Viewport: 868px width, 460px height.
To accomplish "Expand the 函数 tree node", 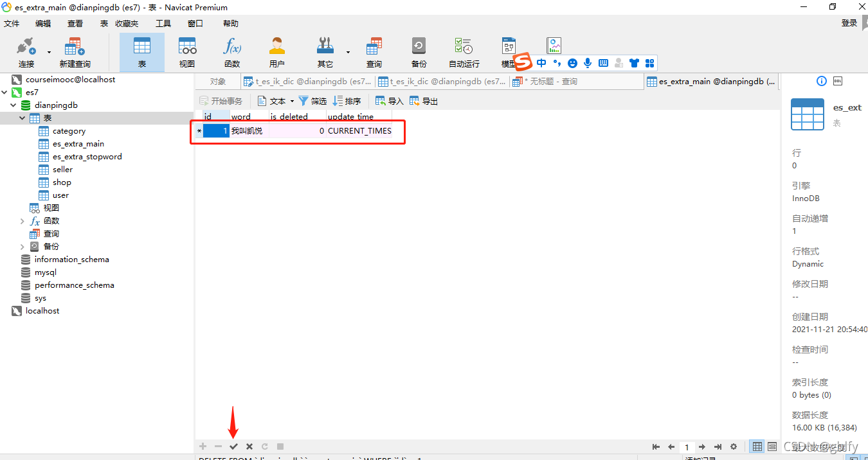I will click(x=23, y=221).
